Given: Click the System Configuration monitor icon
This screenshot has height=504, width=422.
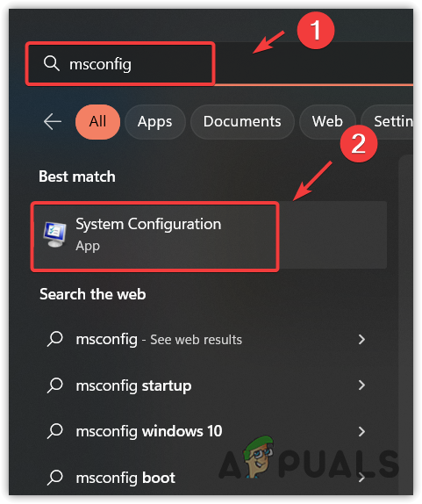Looking at the screenshot, I should coord(55,234).
